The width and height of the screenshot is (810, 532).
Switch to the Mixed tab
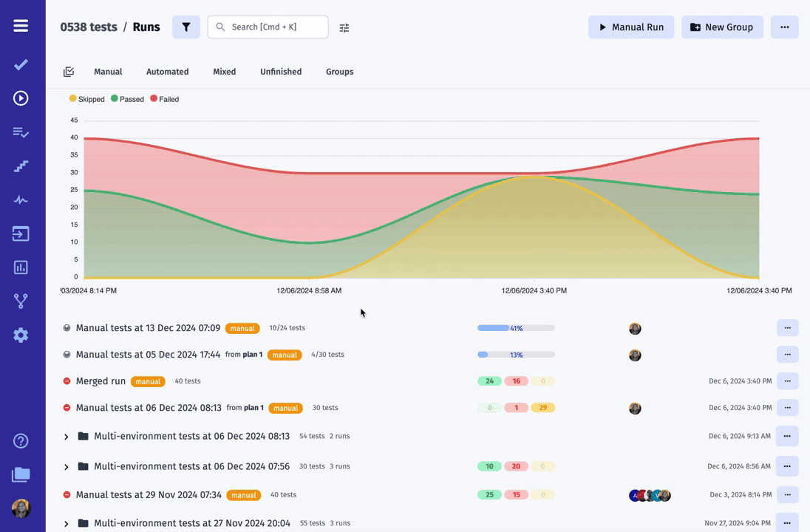tap(224, 72)
